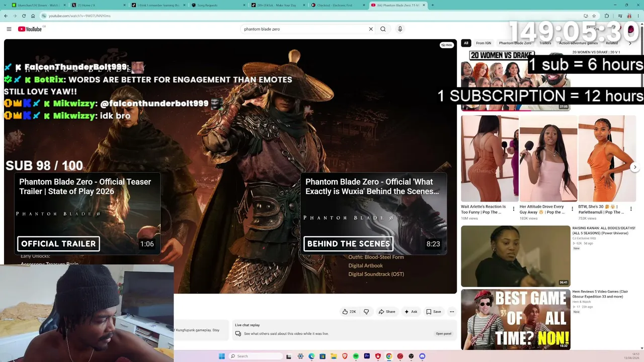Select the All filter chip
The image size is (644, 362).
click(466, 43)
